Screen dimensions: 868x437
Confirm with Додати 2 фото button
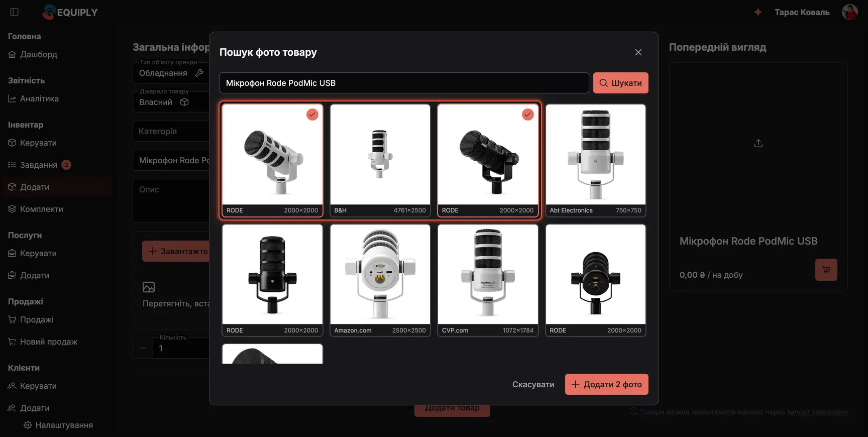pyautogui.click(x=607, y=384)
